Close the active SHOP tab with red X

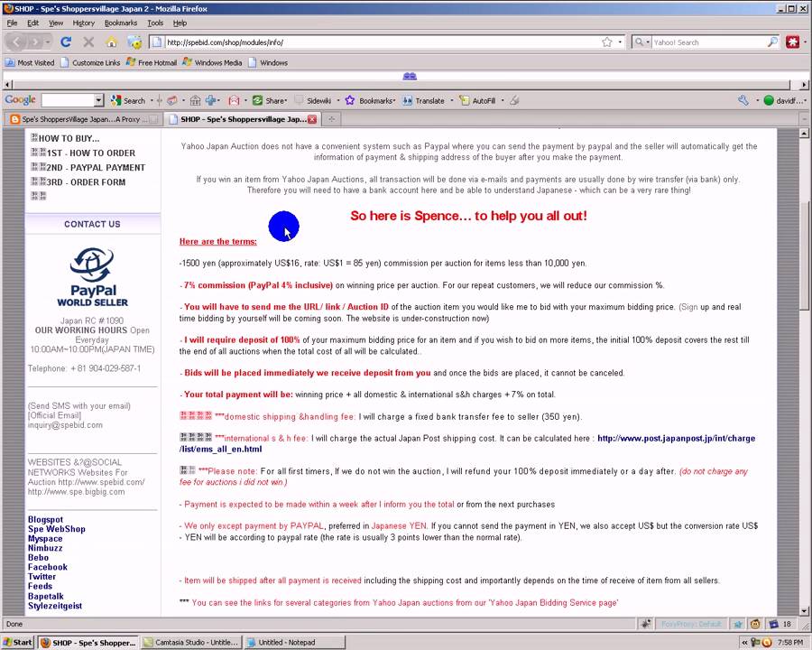(x=312, y=119)
